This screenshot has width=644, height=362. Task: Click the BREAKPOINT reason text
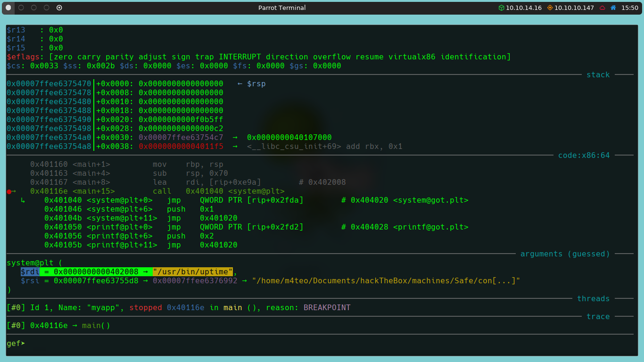[x=327, y=307]
